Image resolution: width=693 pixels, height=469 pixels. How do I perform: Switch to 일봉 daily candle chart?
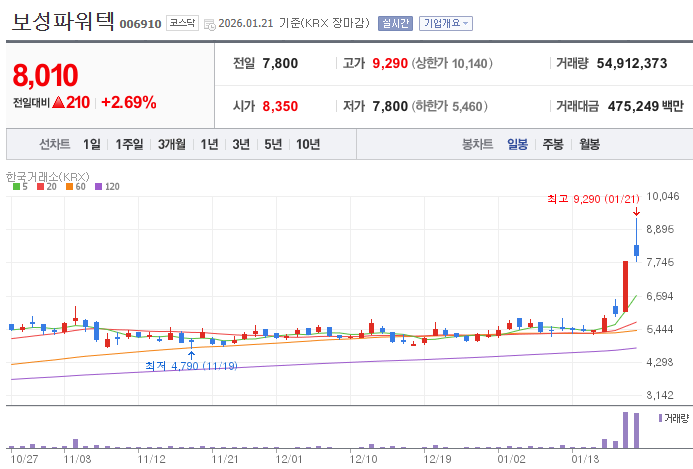pos(518,144)
